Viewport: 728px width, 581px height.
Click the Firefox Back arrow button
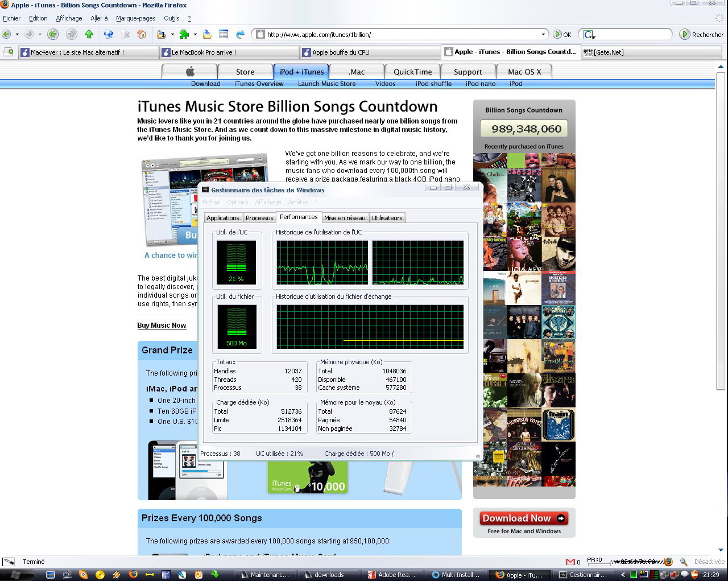[7, 34]
